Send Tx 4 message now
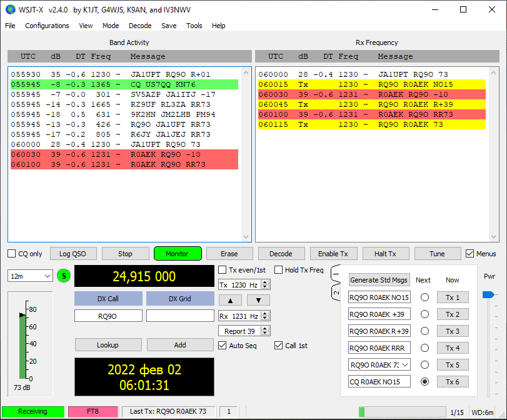The height and width of the screenshot is (420, 507). (453, 348)
